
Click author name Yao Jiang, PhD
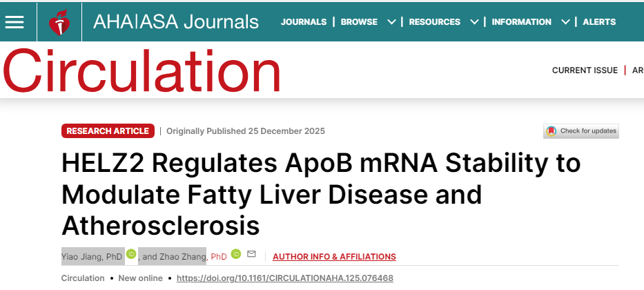92,257
